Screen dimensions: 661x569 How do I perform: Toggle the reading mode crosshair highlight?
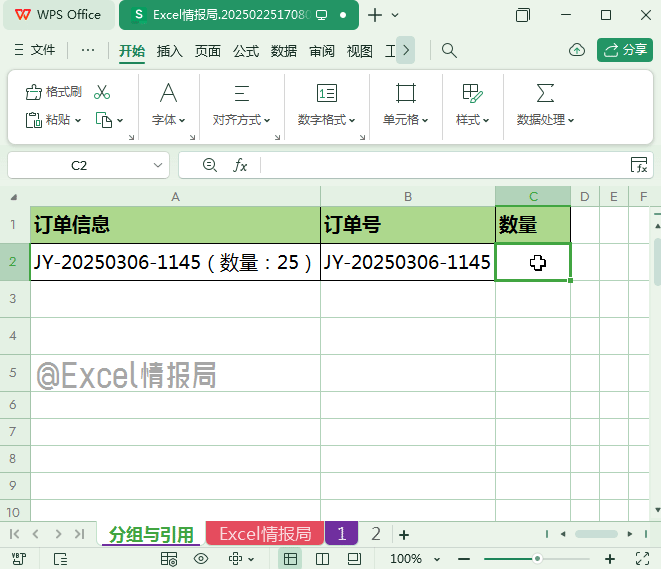(235, 559)
